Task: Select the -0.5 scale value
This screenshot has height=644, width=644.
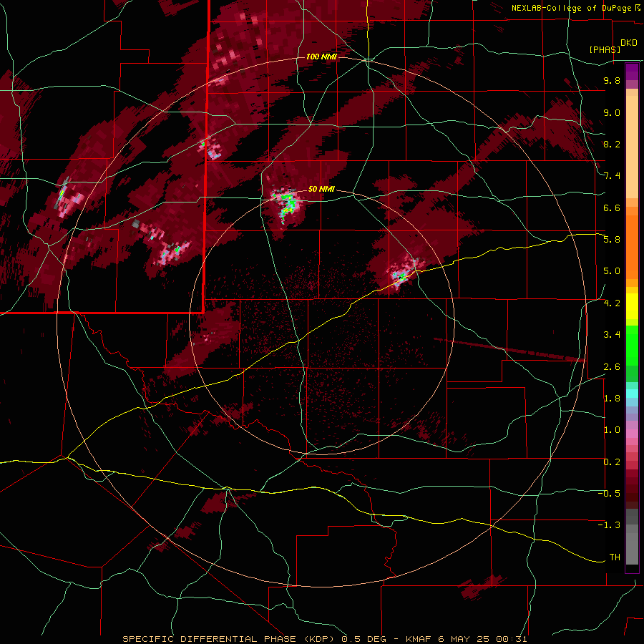Action: click(x=609, y=494)
